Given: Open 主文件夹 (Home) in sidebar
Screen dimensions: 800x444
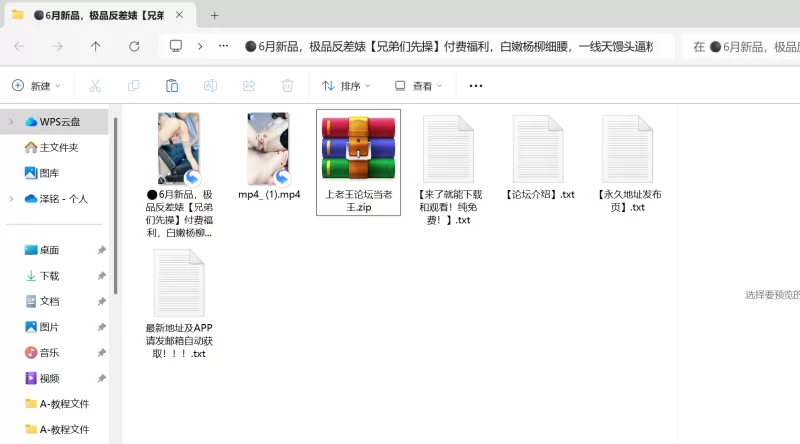Looking at the screenshot, I should coord(52,147).
